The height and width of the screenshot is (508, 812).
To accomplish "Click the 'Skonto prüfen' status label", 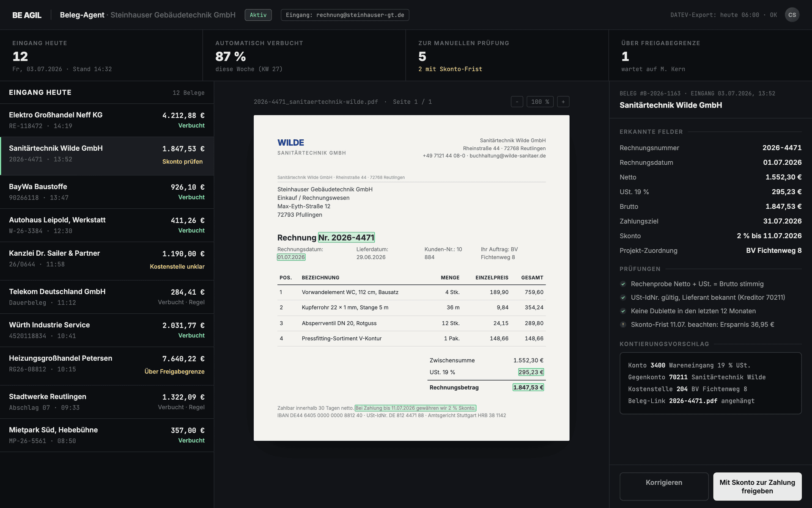I will pos(182,162).
